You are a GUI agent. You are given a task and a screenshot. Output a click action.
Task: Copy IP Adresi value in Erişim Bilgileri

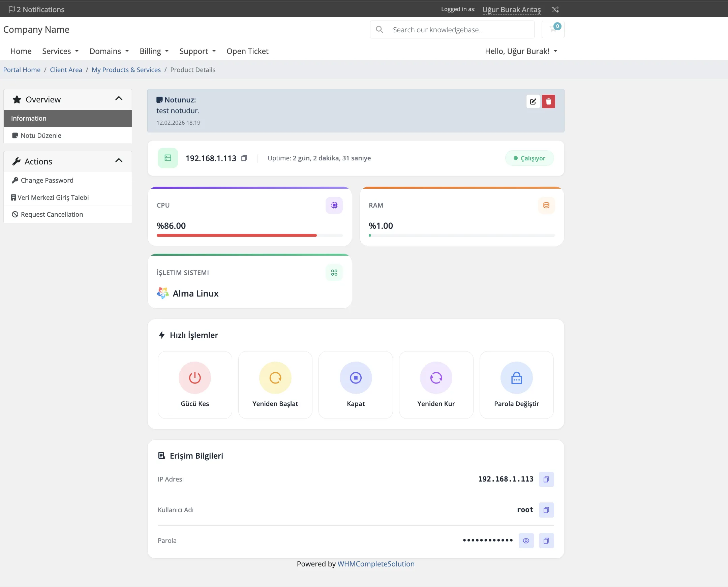546,479
